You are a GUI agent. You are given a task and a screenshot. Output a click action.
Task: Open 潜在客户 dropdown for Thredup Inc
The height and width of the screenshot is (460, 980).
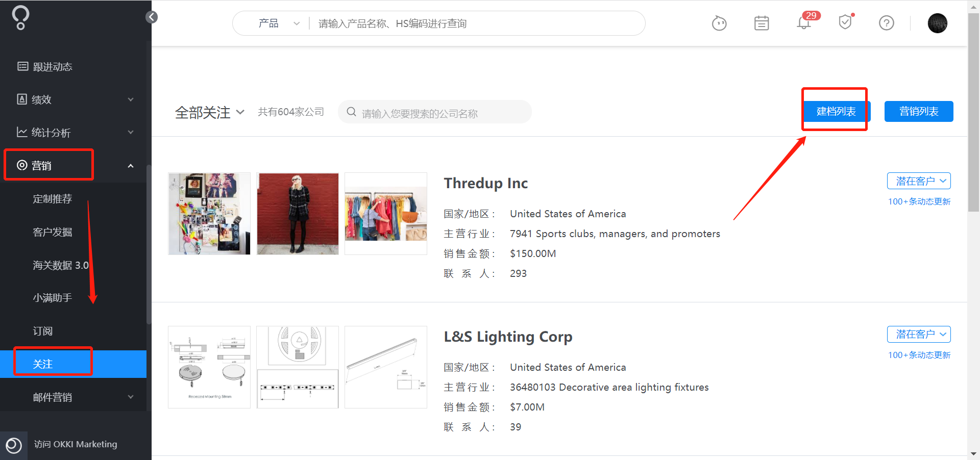point(919,181)
